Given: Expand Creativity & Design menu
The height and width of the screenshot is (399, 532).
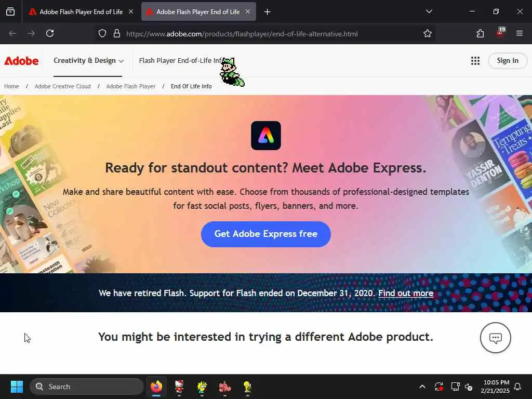Looking at the screenshot, I should (88, 61).
